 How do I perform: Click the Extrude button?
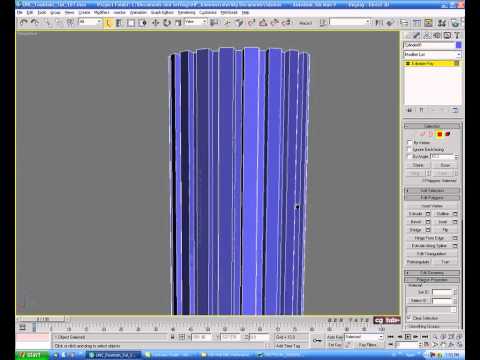416,214
